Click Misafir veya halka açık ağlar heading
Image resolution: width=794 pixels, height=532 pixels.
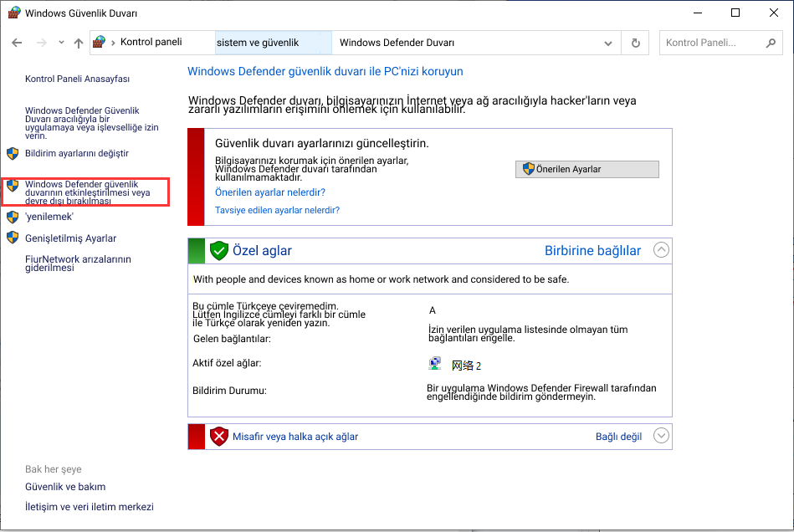[x=295, y=437]
